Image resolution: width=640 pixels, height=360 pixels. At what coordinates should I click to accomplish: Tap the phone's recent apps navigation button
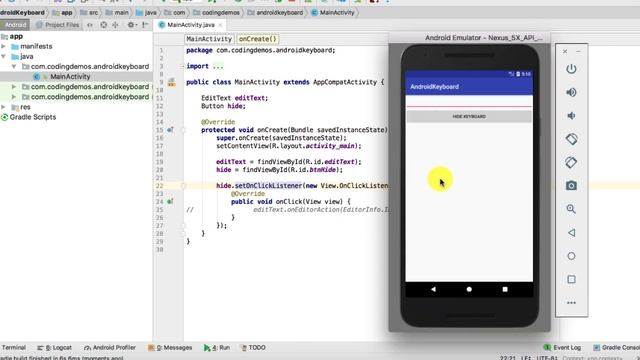click(x=505, y=289)
